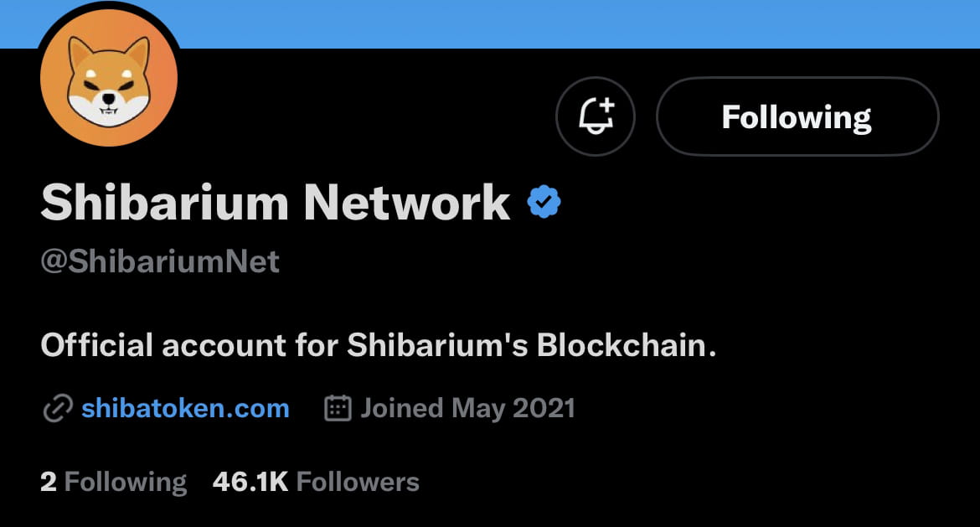Unfollow by clicking the Following button

point(797,116)
